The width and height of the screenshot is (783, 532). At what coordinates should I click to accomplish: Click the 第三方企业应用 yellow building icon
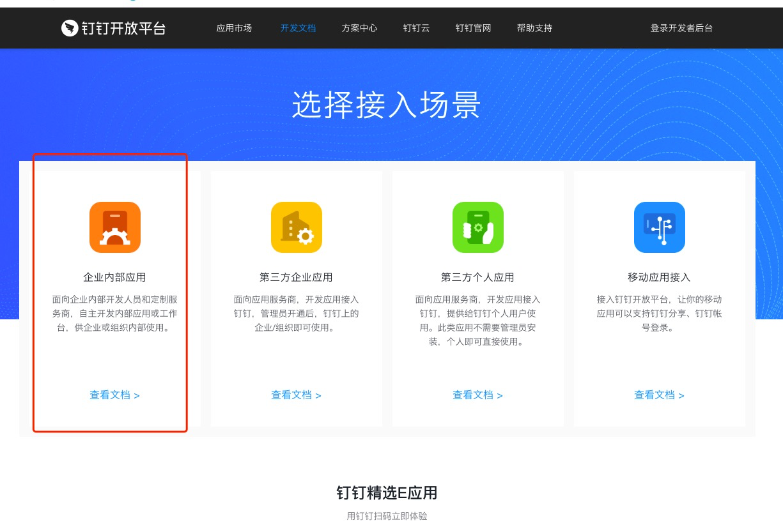[297, 227]
